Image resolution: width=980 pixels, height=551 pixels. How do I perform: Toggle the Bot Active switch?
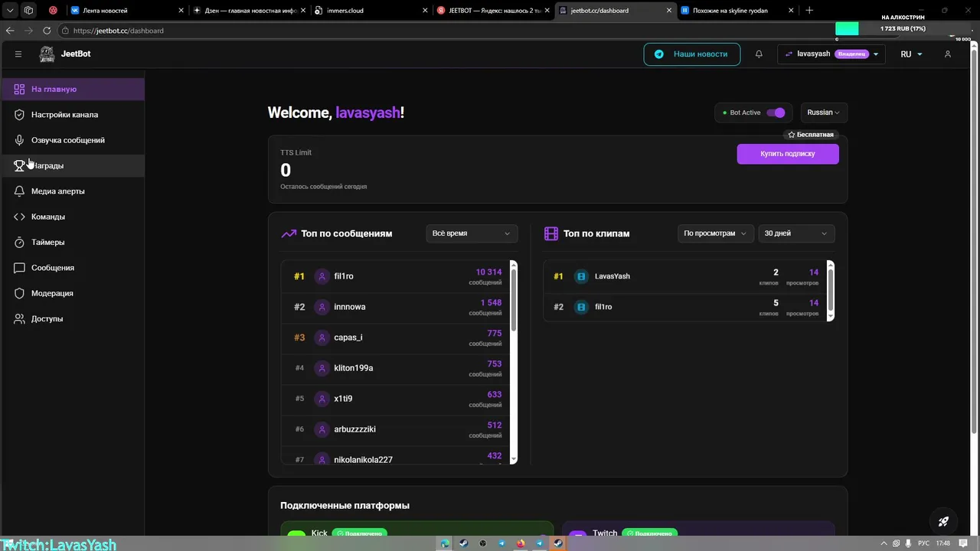pos(776,112)
